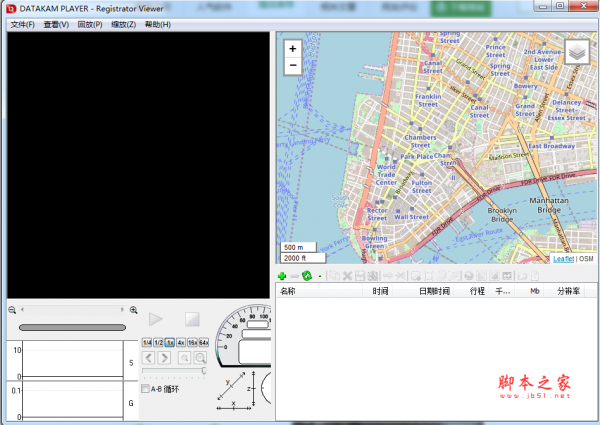This screenshot has height=425, width=600.
Task: Click timeline zoom-out magnifier icon
Action: coord(12,310)
